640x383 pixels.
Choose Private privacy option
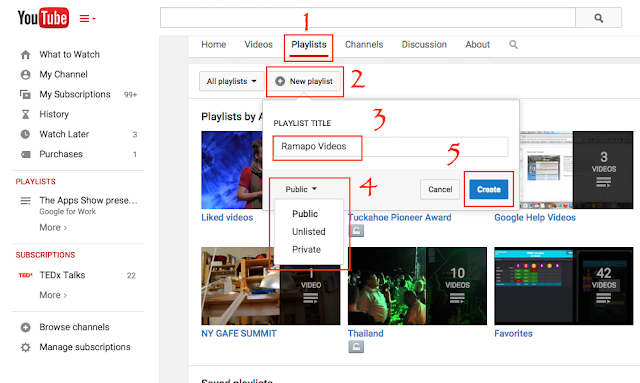coord(307,249)
